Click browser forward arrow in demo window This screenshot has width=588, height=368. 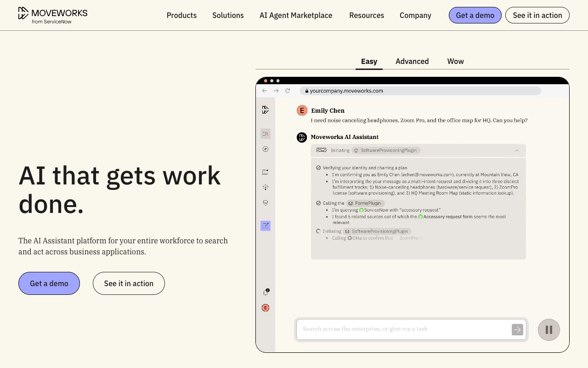coord(276,91)
